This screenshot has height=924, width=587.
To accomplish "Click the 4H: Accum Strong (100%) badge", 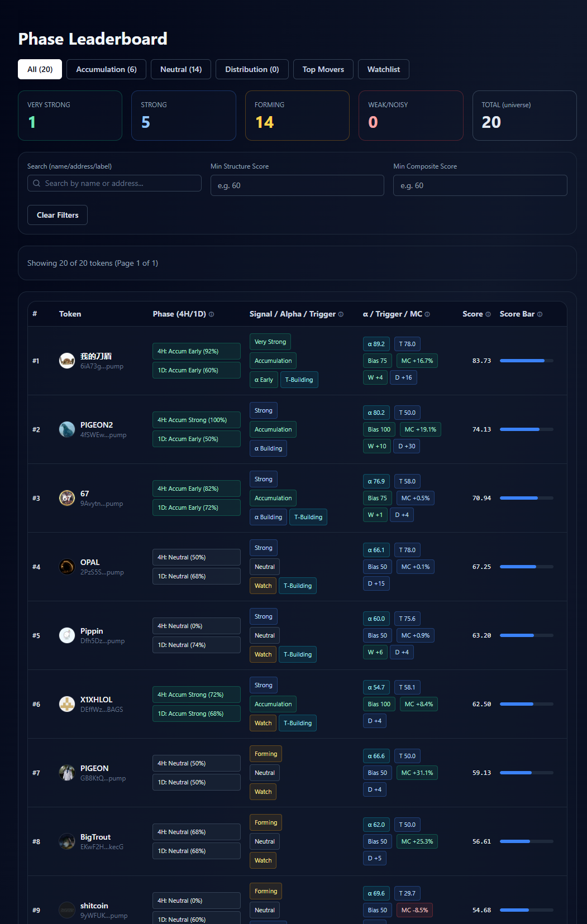I will pyautogui.click(x=197, y=420).
